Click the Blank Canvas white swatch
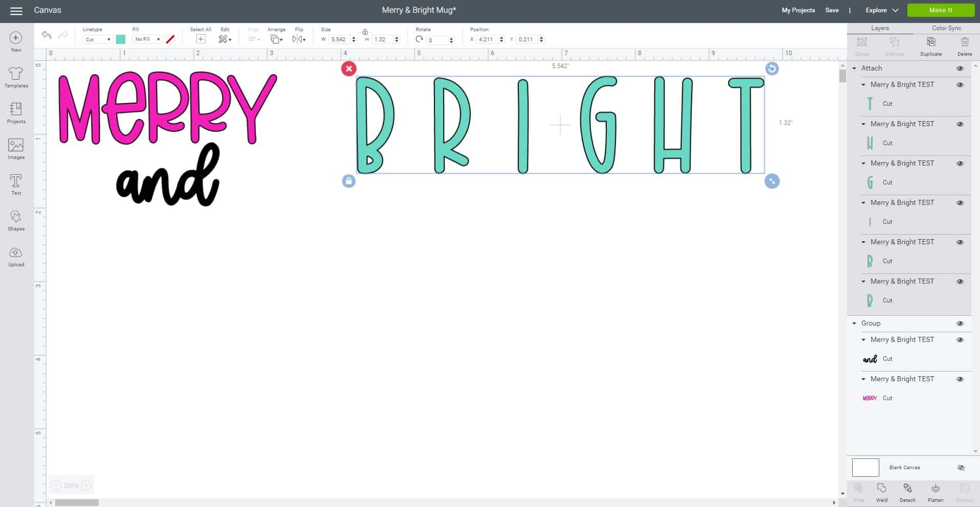 865,468
